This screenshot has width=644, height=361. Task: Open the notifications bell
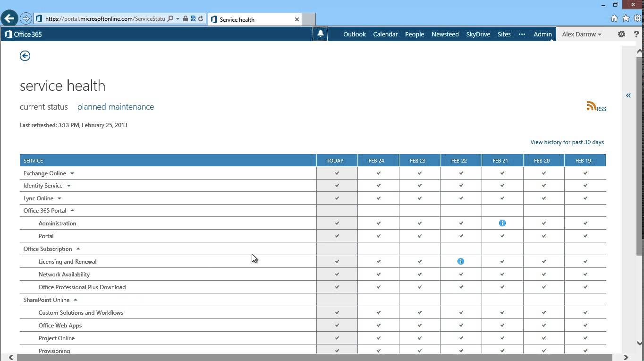pos(320,34)
